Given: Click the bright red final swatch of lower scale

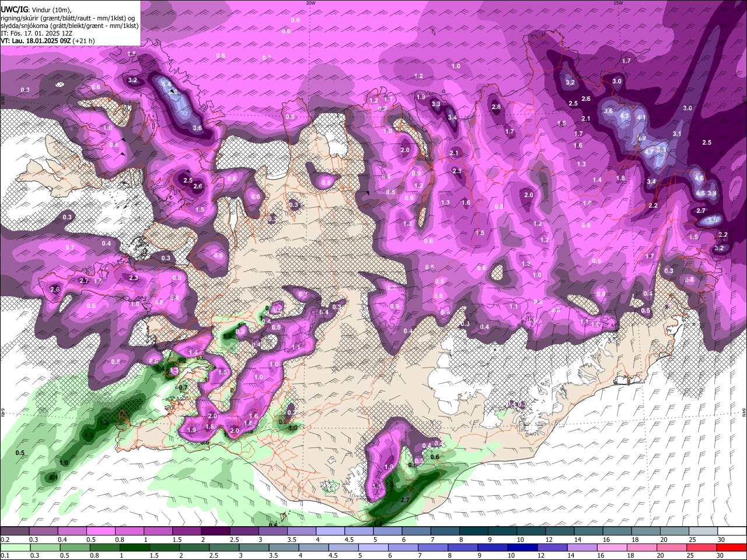Looking at the screenshot, I should click(731, 547).
